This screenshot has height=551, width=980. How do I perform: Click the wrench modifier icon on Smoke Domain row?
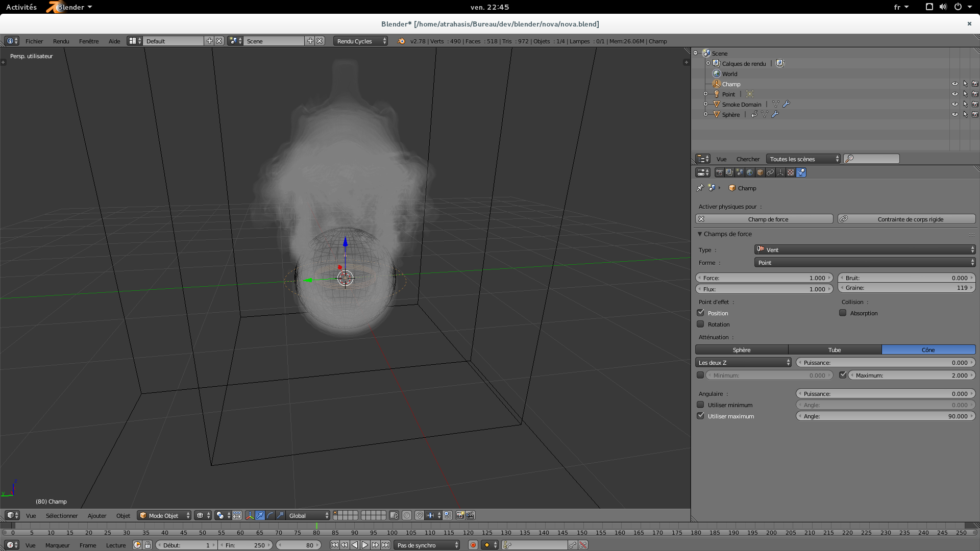(x=786, y=104)
